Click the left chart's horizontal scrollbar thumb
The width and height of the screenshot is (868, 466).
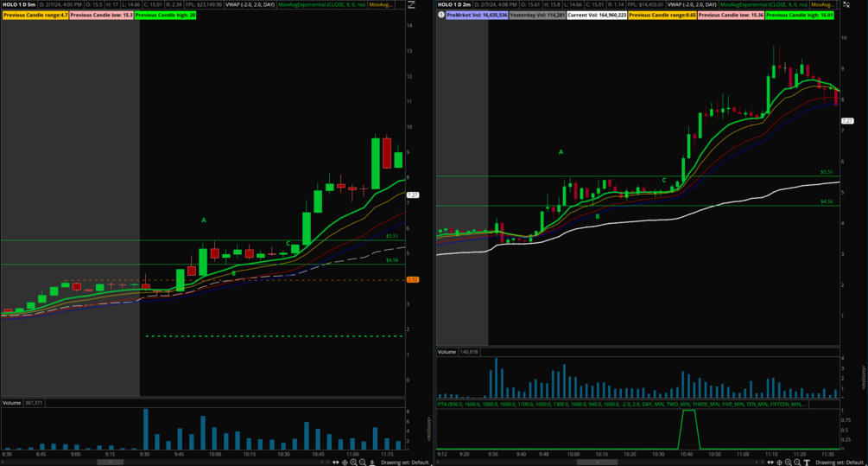[x=111, y=463]
